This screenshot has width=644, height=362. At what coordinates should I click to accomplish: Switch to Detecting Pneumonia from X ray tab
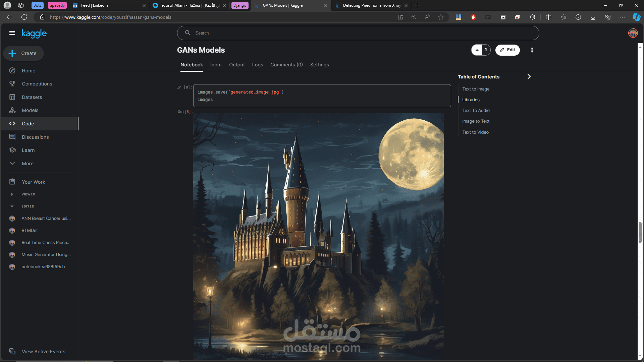pos(371,5)
